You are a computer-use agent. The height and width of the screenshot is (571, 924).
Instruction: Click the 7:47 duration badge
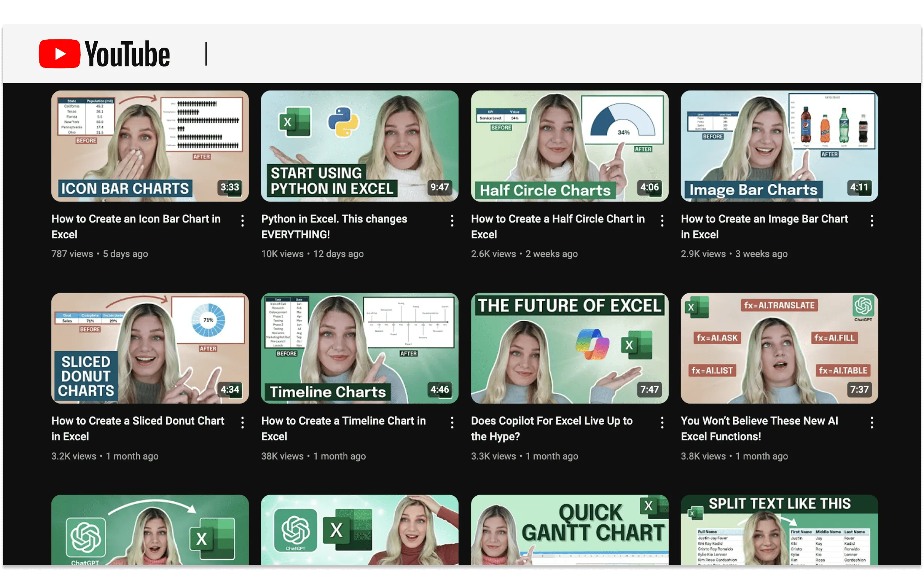[x=649, y=389]
